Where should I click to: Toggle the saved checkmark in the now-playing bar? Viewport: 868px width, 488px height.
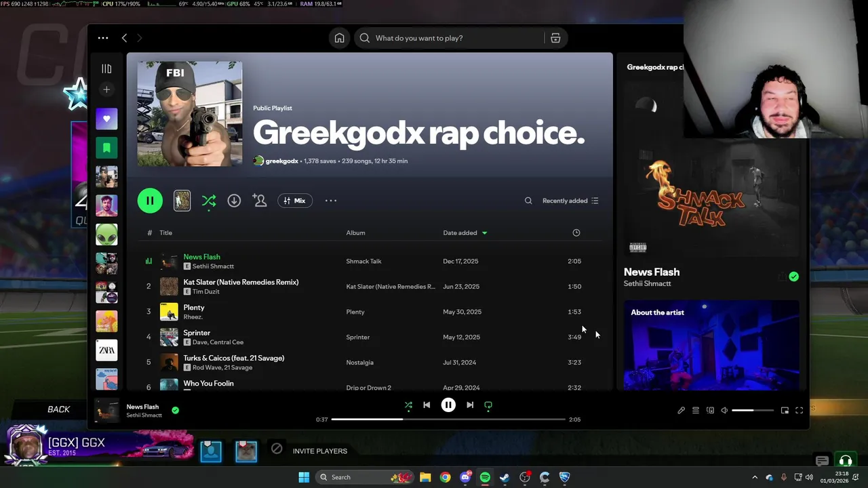175,410
